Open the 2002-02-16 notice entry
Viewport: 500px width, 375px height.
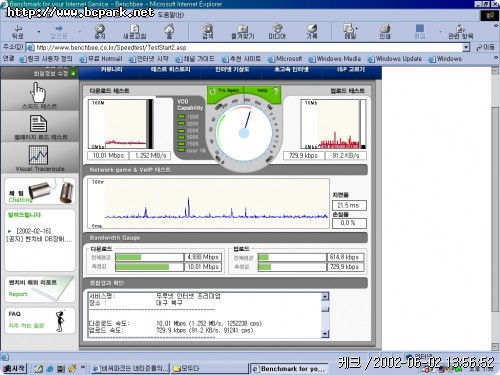(x=39, y=235)
